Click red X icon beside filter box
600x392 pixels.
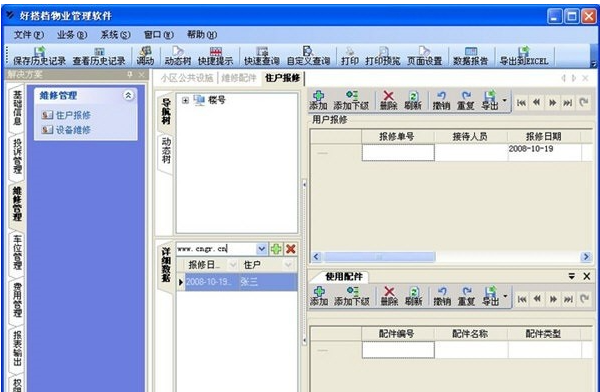click(291, 249)
